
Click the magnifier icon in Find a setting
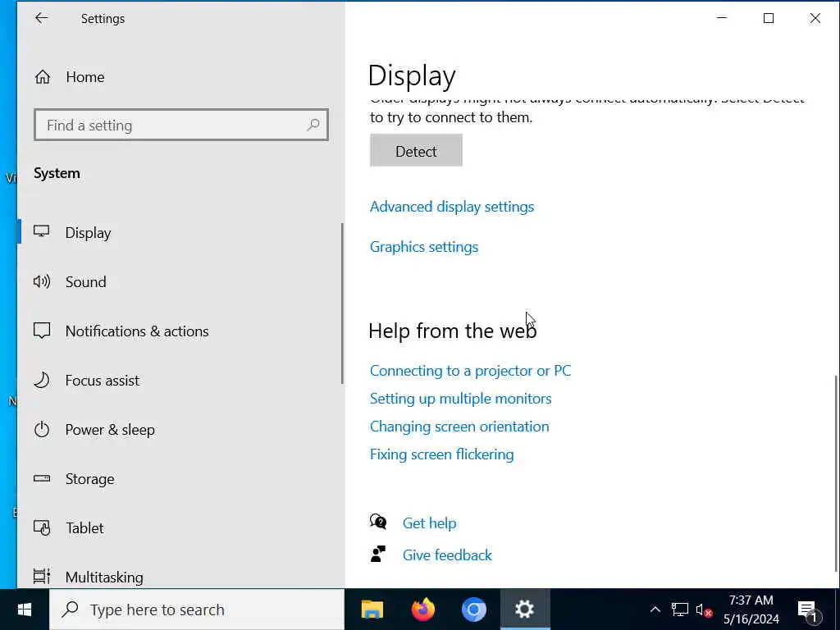tap(313, 126)
